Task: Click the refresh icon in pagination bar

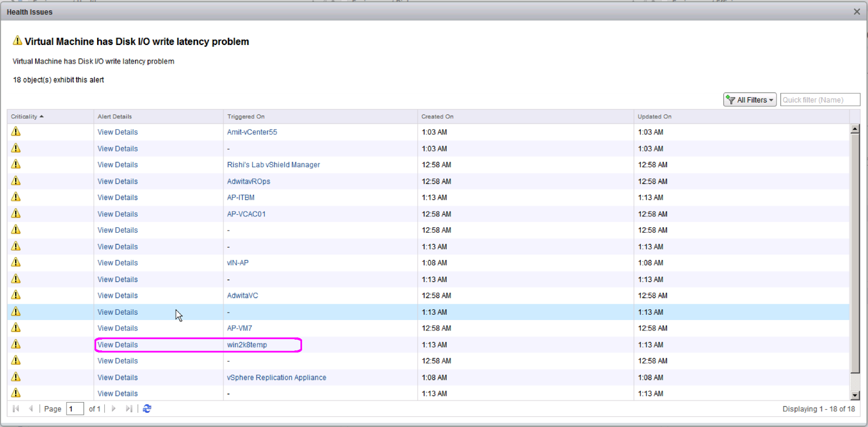Action: pyautogui.click(x=147, y=409)
